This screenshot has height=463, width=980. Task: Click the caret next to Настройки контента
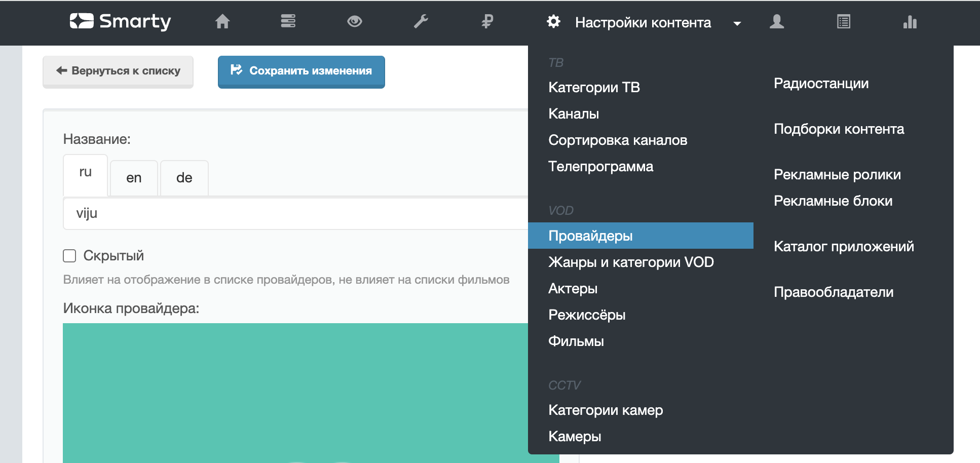coord(737,23)
